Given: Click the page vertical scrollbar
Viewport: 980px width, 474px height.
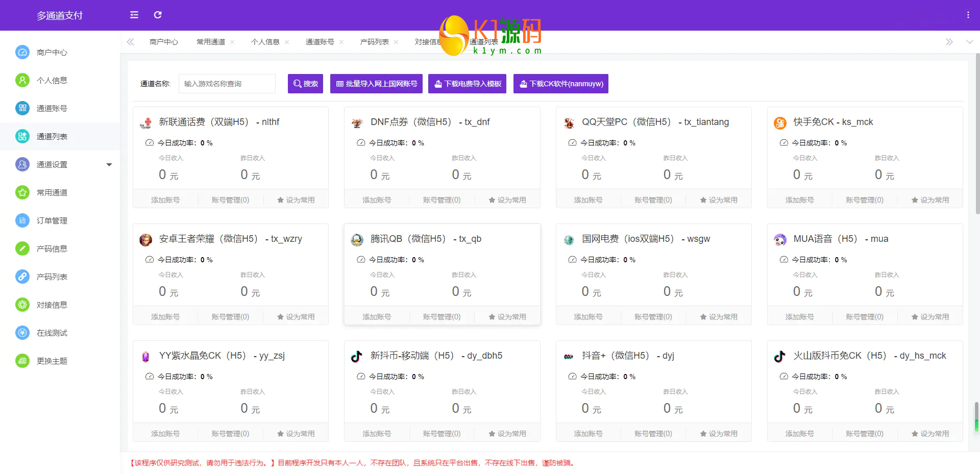Looking at the screenshot, I should click(977, 134).
